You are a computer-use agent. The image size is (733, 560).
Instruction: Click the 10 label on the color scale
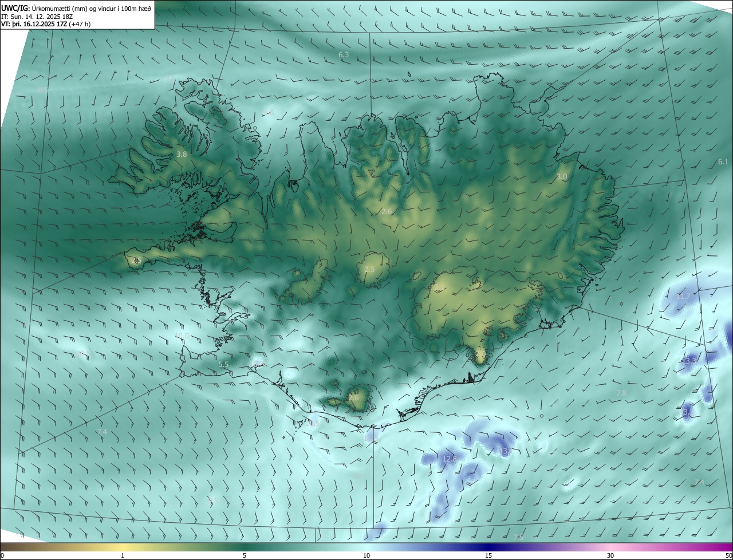click(x=366, y=555)
